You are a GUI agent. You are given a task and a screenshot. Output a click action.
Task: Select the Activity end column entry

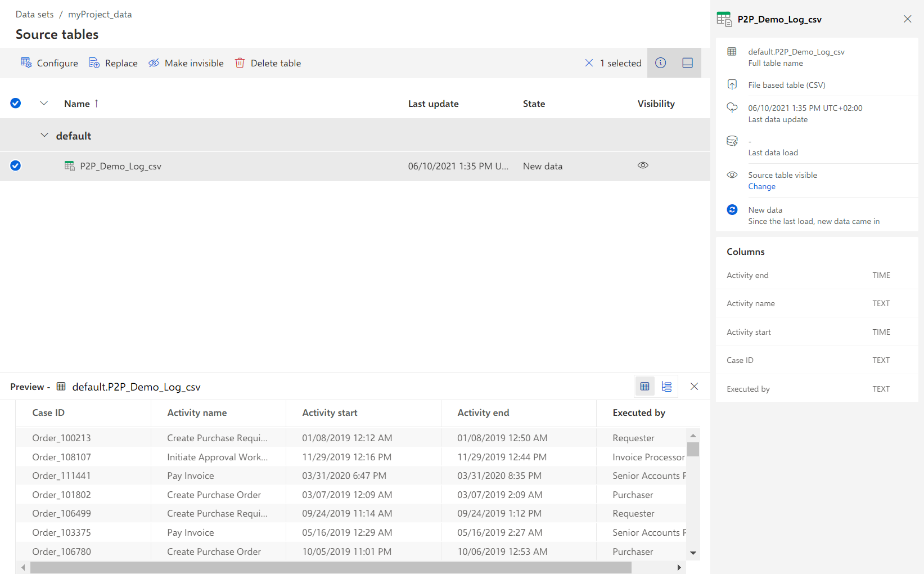pyautogui.click(x=817, y=275)
